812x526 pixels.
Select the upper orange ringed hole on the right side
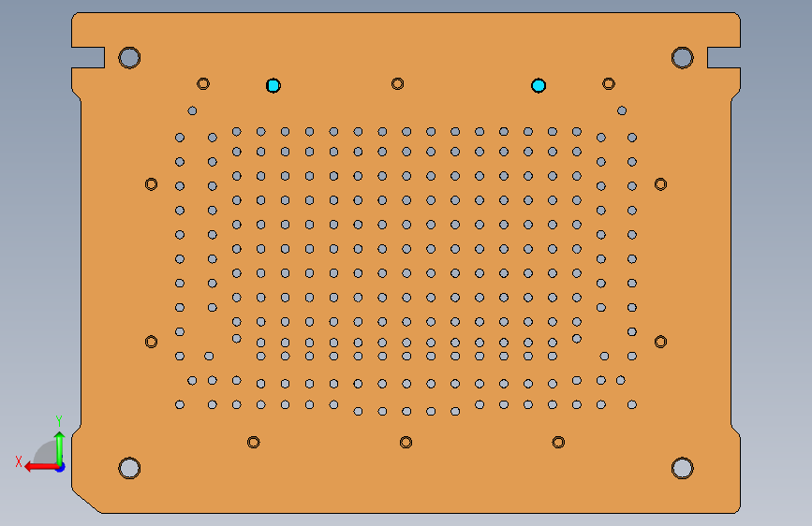click(661, 184)
